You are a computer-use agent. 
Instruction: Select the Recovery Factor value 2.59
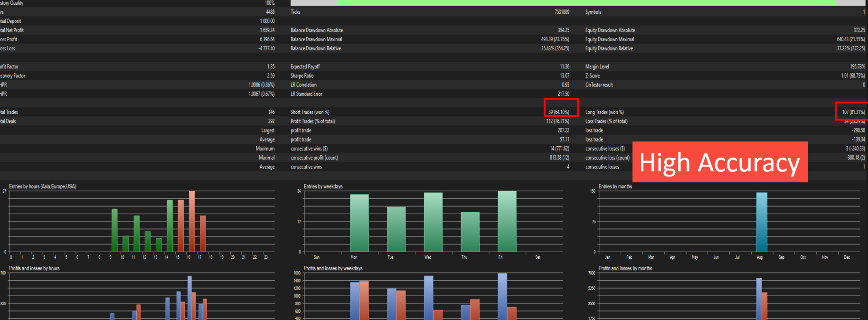[271, 75]
